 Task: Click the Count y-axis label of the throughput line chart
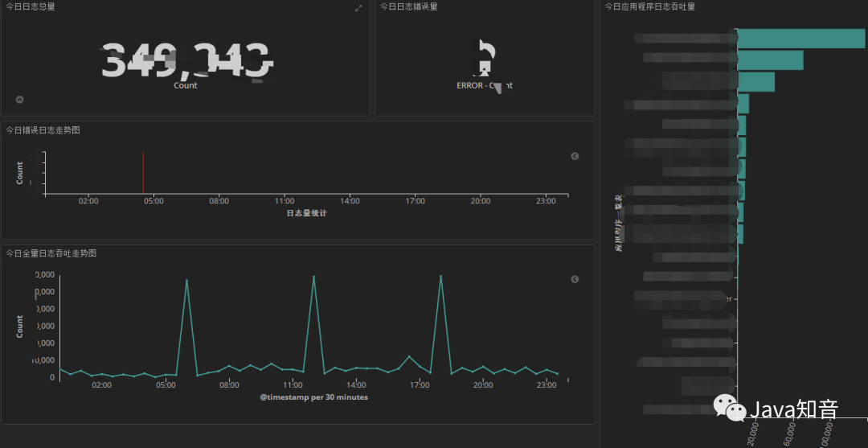[20, 327]
